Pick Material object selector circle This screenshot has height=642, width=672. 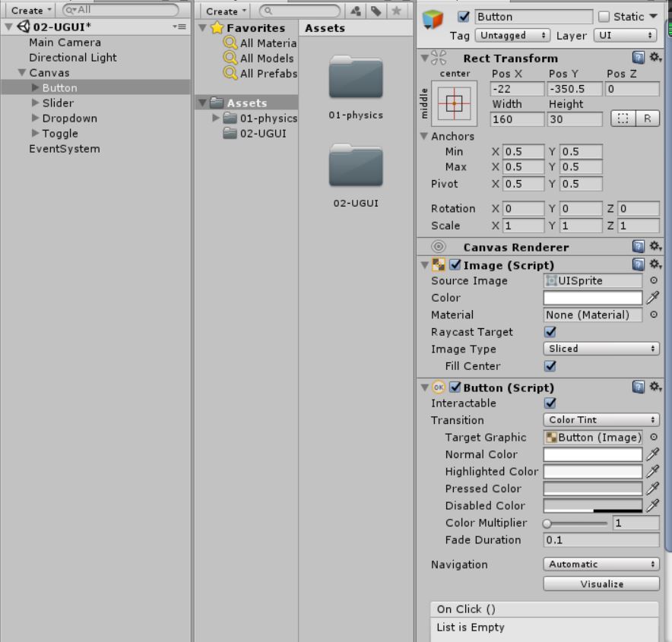click(654, 315)
